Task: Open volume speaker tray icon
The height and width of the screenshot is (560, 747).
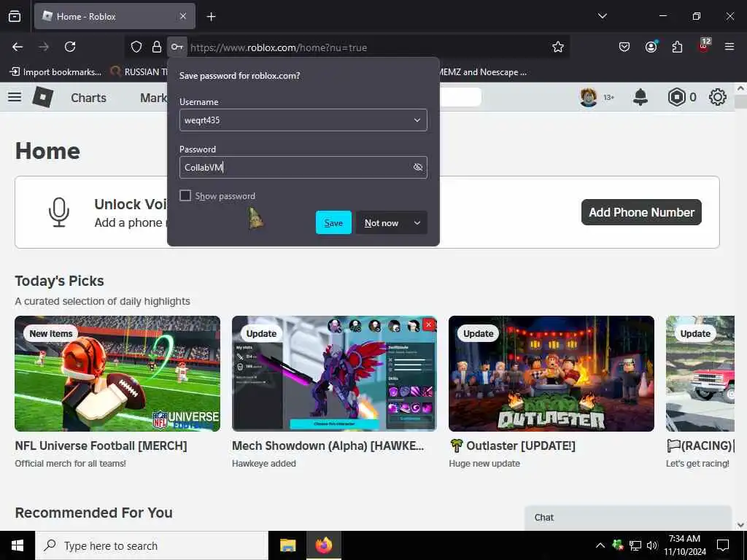Action: [651, 545]
